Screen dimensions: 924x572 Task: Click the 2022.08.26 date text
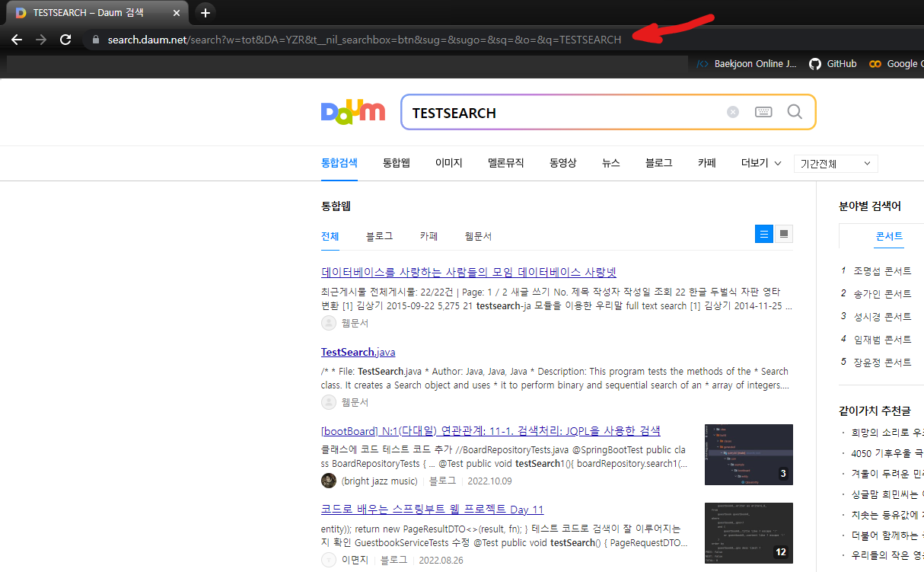pos(441,560)
